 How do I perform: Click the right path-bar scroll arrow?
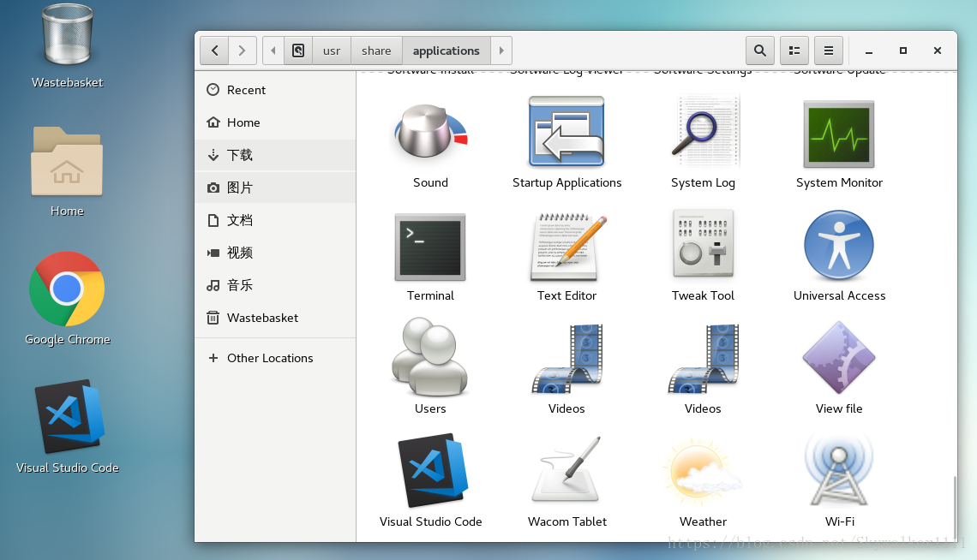(x=501, y=51)
